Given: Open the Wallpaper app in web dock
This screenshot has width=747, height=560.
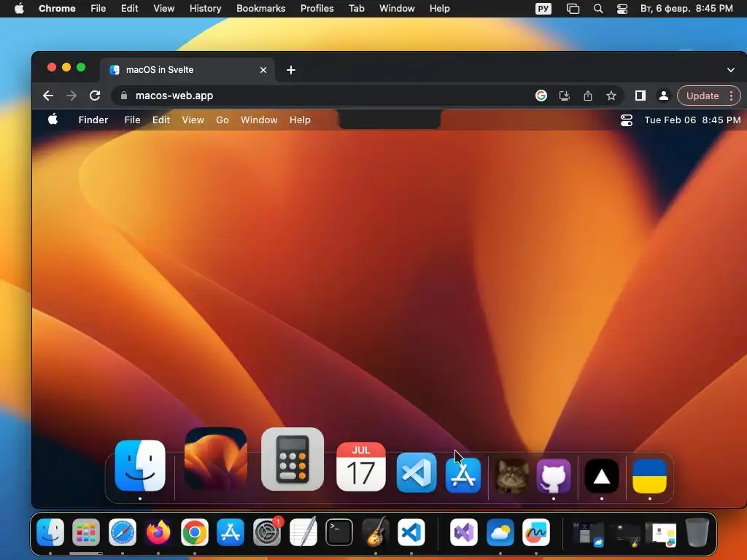Looking at the screenshot, I should coord(216,459).
